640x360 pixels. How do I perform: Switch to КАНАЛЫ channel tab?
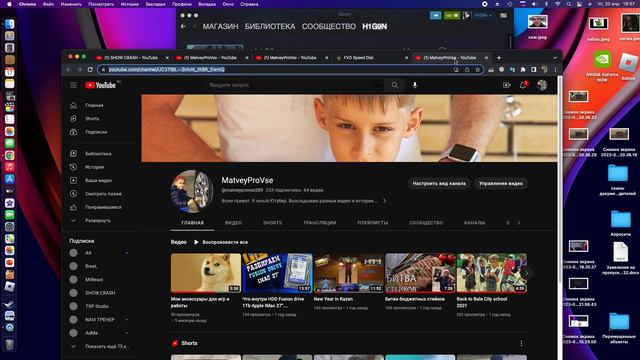click(474, 223)
